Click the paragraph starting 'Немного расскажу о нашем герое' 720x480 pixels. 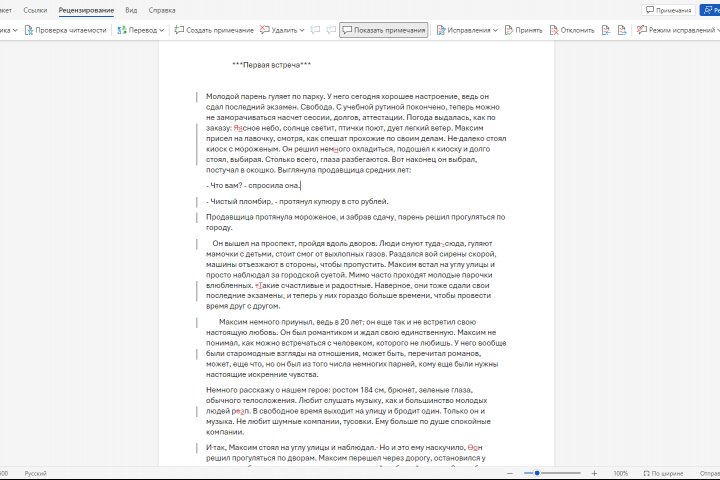pos(348,411)
